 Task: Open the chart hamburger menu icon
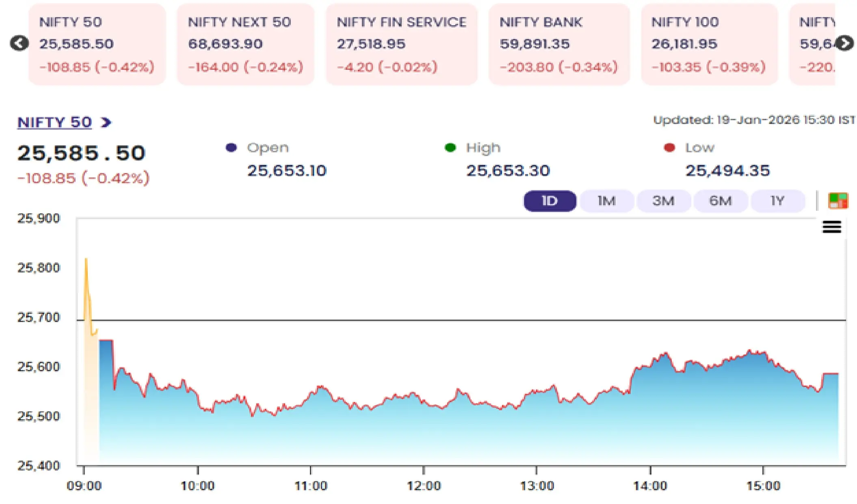[x=831, y=227]
